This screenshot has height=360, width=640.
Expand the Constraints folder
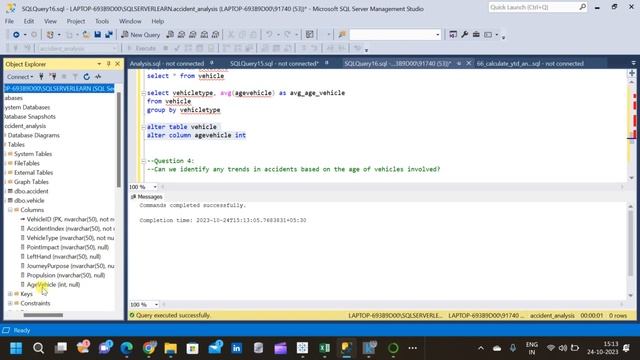10,303
